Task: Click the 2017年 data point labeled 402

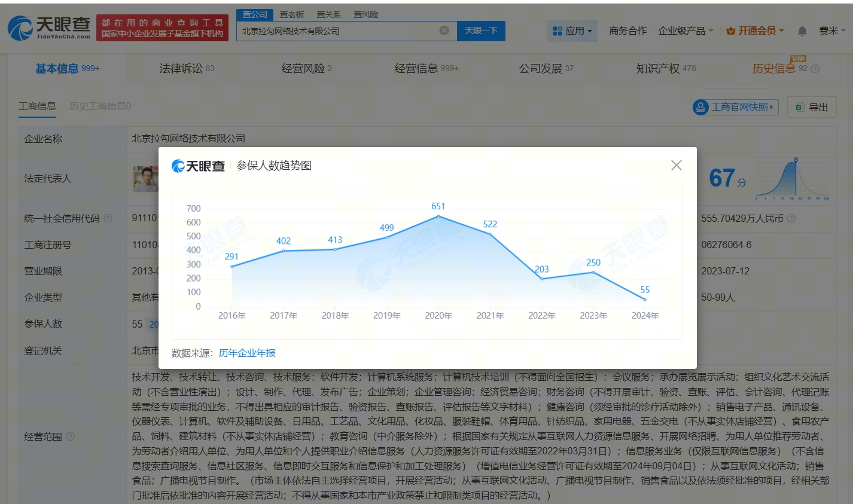Action: pos(284,251)
